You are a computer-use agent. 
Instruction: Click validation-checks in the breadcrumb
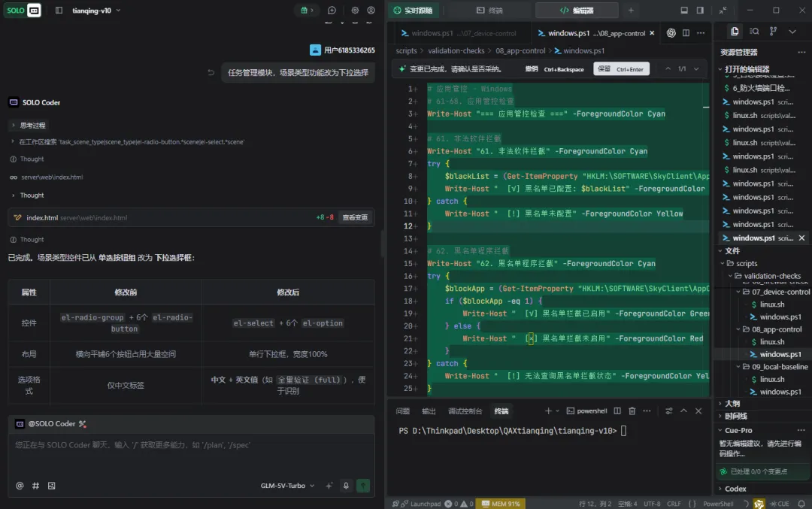456,50
